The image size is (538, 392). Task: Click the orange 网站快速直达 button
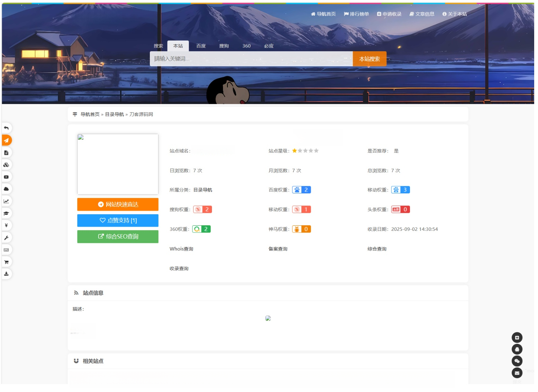(118, 204)
